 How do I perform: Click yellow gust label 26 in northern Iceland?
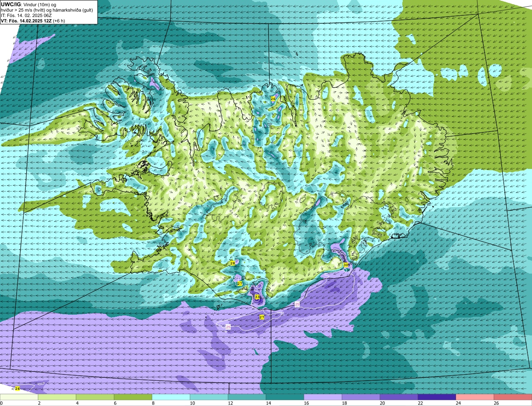273,98
